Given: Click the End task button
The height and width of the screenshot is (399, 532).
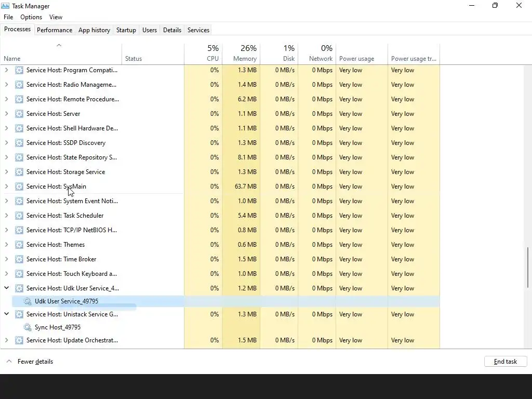Looking at the screenshot, I should click(506, 362).
